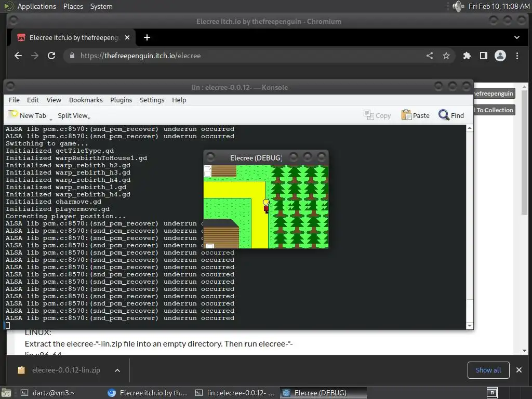Click thefreepenguin button on itch.io page
The image size is (532, 399).
point(494,94)
